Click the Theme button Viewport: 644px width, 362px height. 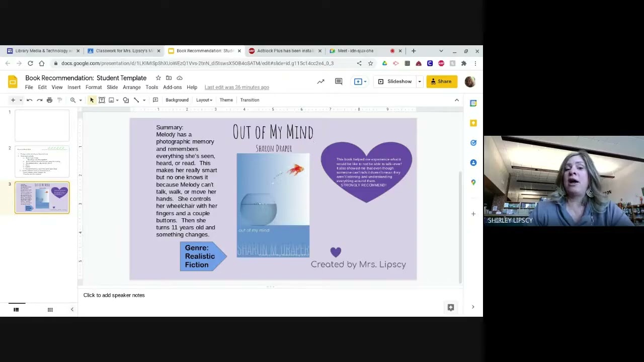point(226,100)
